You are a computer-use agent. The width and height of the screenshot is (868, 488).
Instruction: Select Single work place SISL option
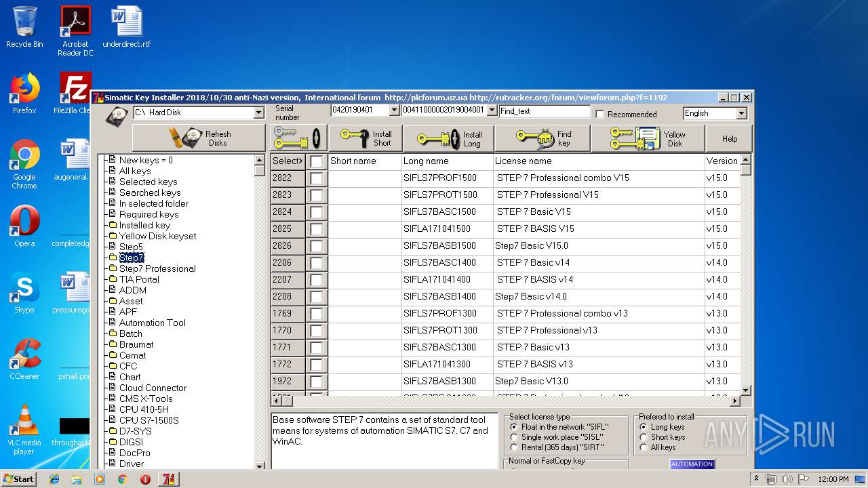(514, 437)
